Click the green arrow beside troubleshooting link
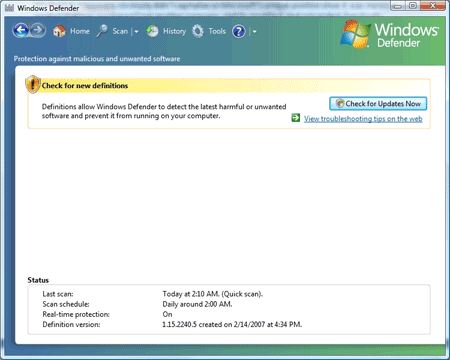The image size is (450, 360). click(296, 118)
